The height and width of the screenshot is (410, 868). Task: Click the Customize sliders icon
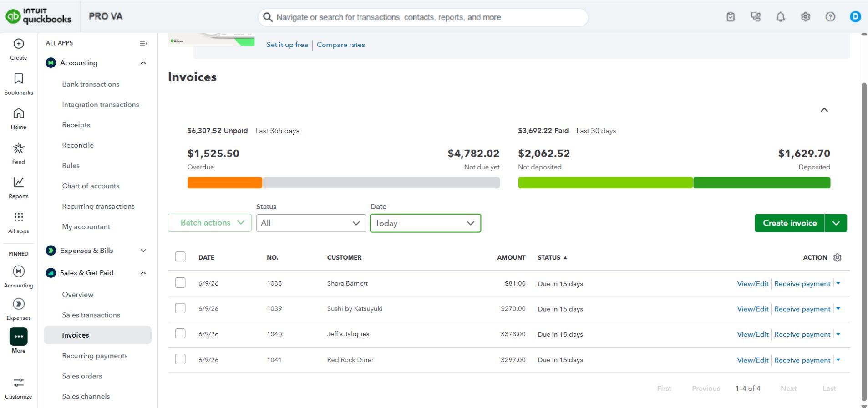tap(19, 383)
